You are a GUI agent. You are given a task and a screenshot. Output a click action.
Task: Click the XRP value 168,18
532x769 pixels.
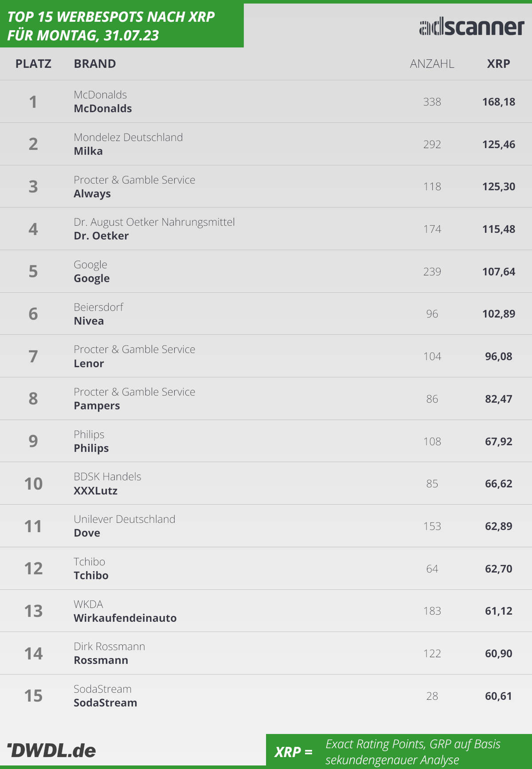tap(499, 102)
